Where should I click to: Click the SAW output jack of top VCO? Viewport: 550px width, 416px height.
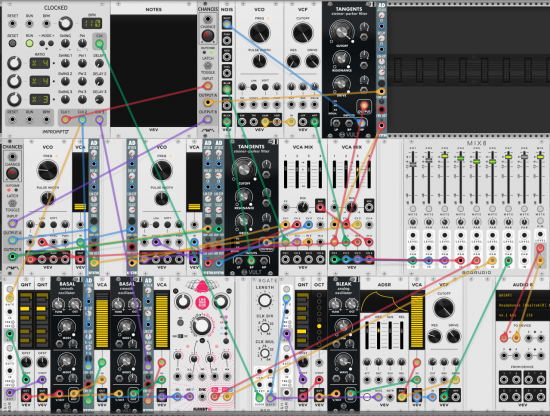(x=265, y=122)
